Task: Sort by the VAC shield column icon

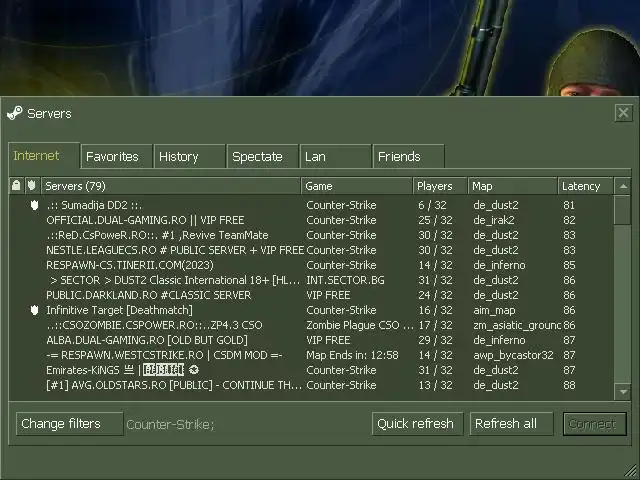Action: 32,186
